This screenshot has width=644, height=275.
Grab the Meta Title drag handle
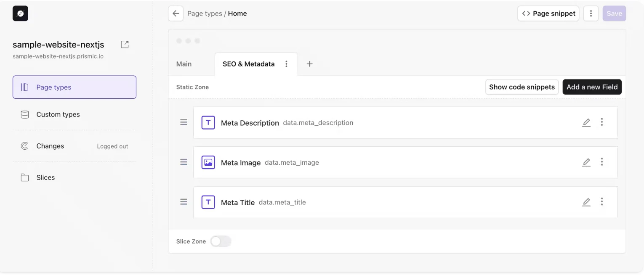click(184, 201)
